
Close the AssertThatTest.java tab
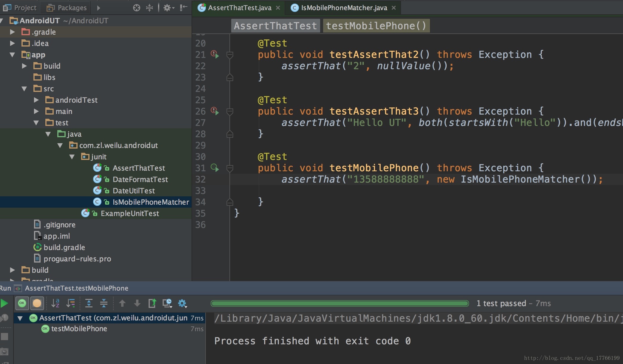point(278,8)
